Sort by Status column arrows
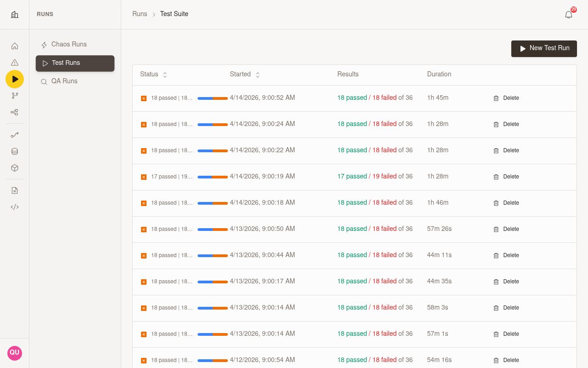588x368 pixels. (x=165, y=75)
